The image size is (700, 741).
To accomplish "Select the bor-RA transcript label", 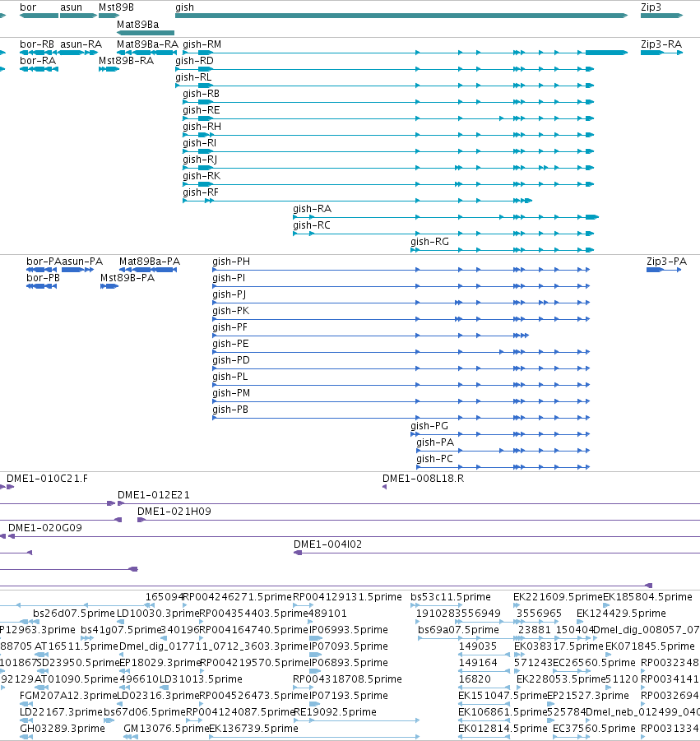I will point(38,61).
